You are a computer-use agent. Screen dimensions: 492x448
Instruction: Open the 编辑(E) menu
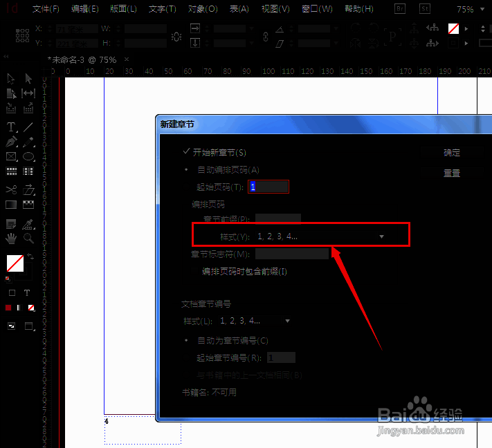pyautogui.click(x=84, y=9)
